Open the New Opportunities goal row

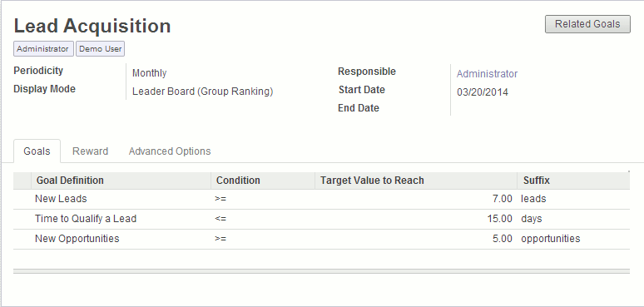321,239
